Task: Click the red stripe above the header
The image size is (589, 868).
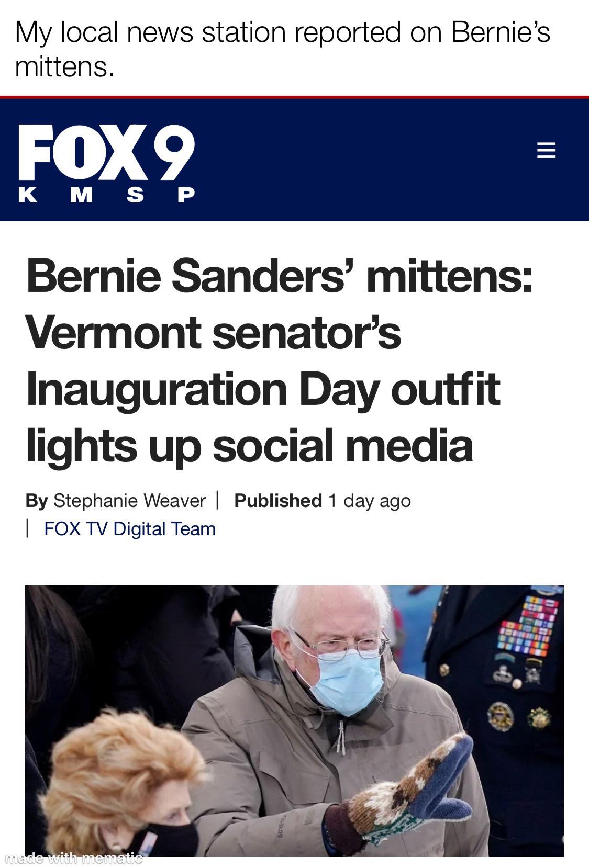Action: pos(294,97)
